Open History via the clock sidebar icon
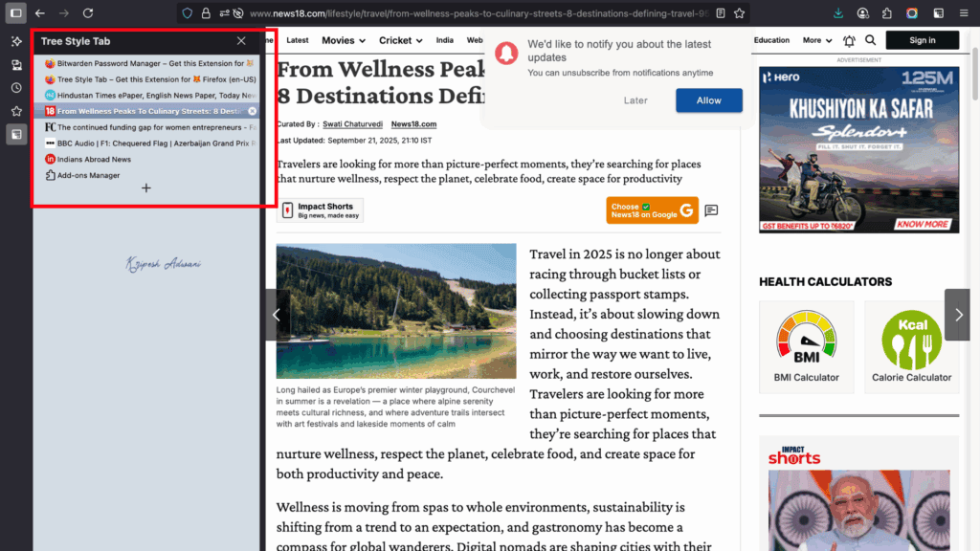 coord(15,87)
